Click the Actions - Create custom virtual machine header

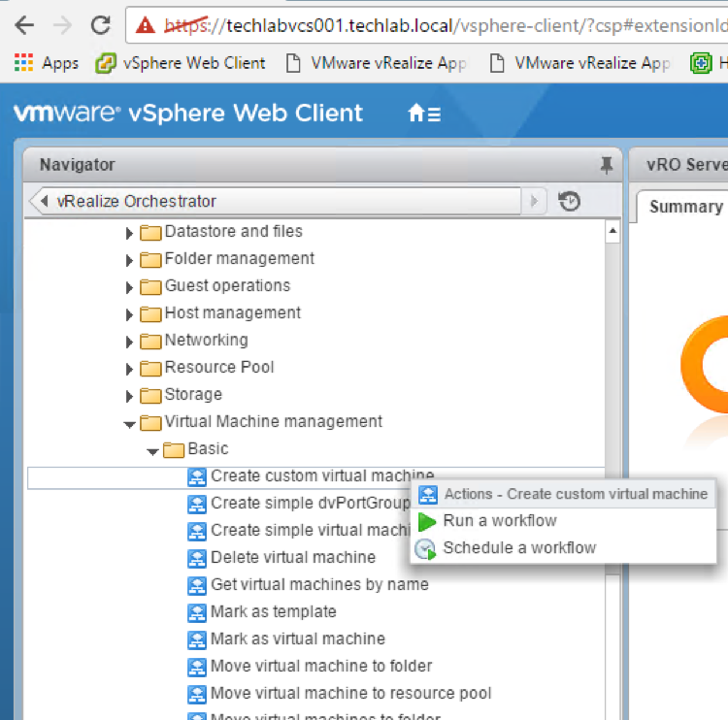tap(563, 494)
